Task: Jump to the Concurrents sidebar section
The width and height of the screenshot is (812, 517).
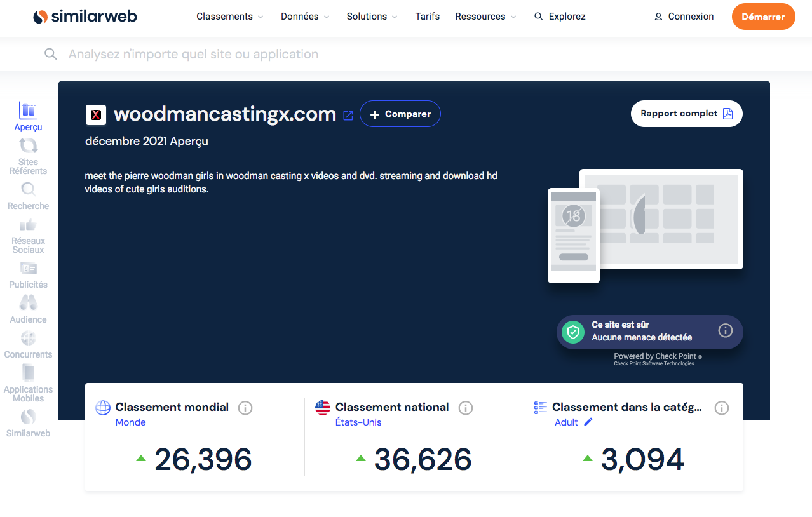Action: (28, 339)
